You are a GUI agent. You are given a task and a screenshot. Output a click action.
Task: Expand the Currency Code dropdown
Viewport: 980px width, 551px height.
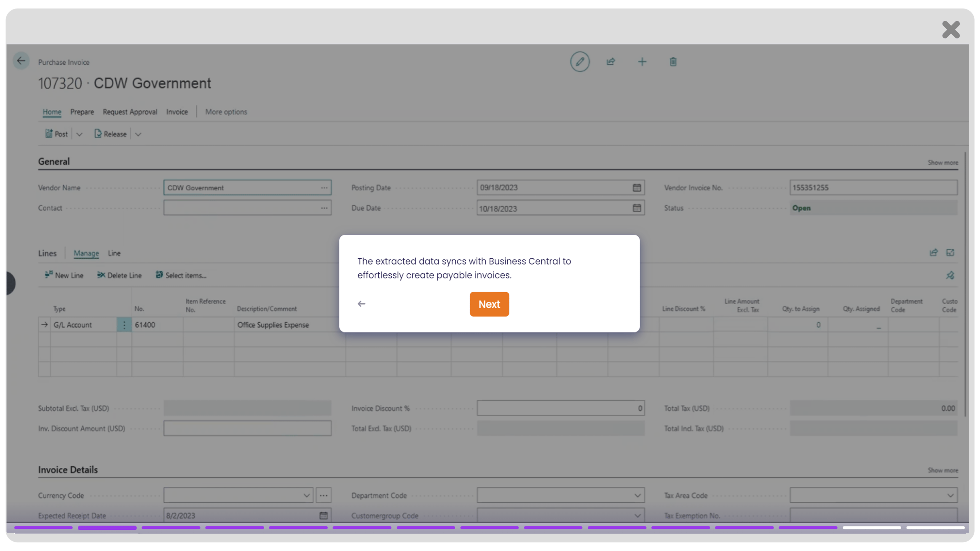[307, 495]
